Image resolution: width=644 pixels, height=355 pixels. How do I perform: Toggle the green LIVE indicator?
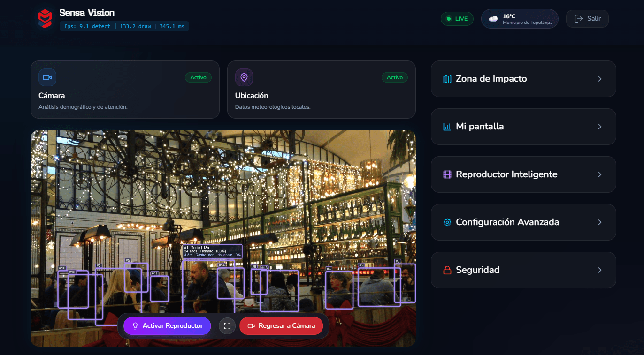click(457, 19)
